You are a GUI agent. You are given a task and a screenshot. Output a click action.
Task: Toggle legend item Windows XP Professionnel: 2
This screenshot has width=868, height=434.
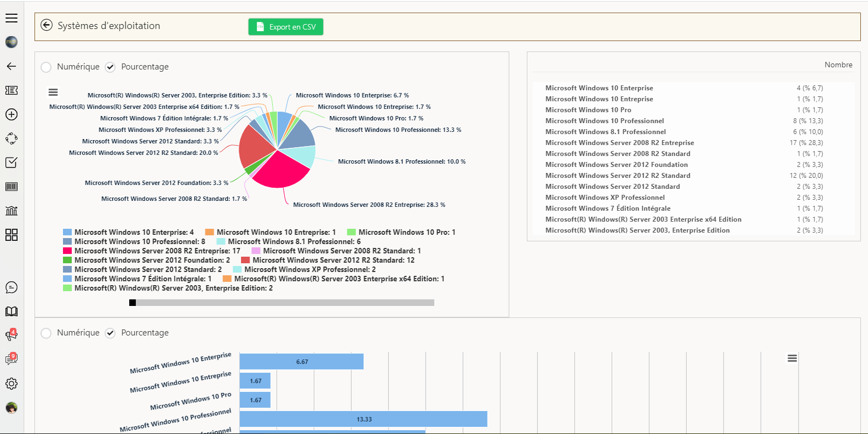click(304, 269)
